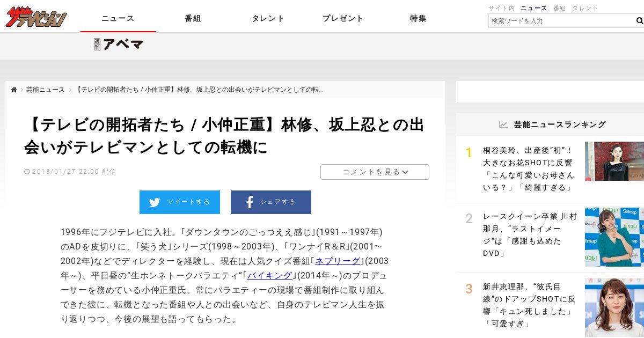Click the 芸能ニュースランキング heading

[x=560, y=124]
